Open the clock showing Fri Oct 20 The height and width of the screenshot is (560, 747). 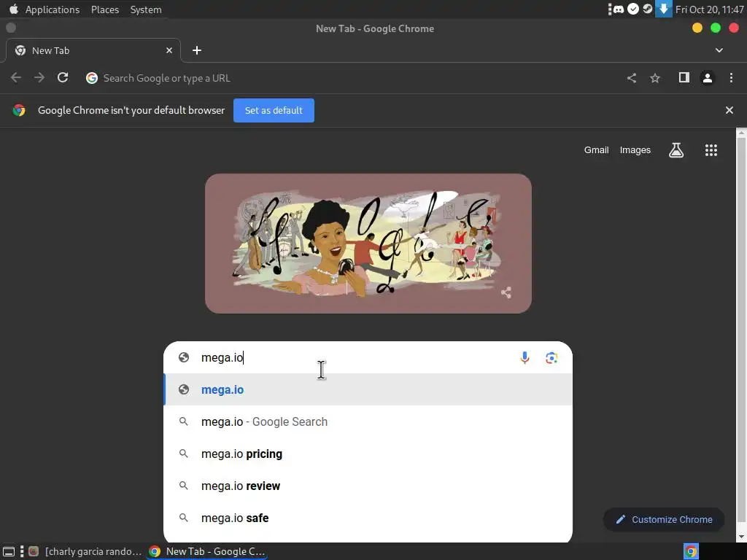(709, 9)
